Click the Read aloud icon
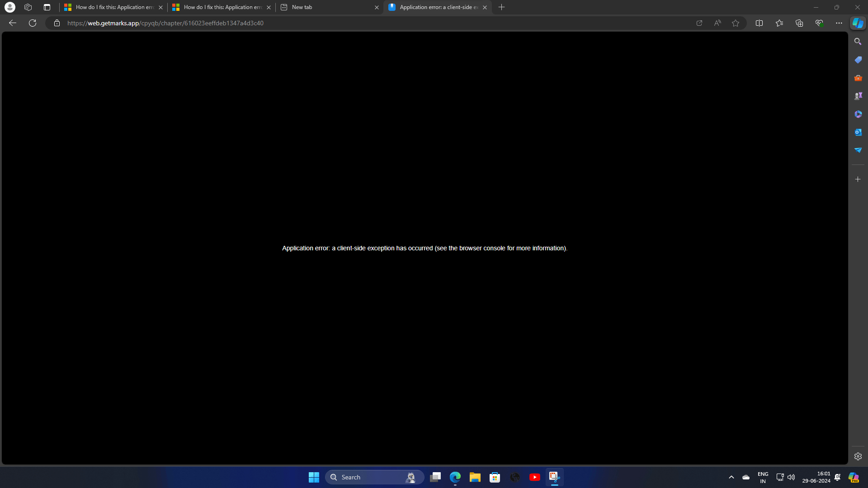 (x=717, y=23)
